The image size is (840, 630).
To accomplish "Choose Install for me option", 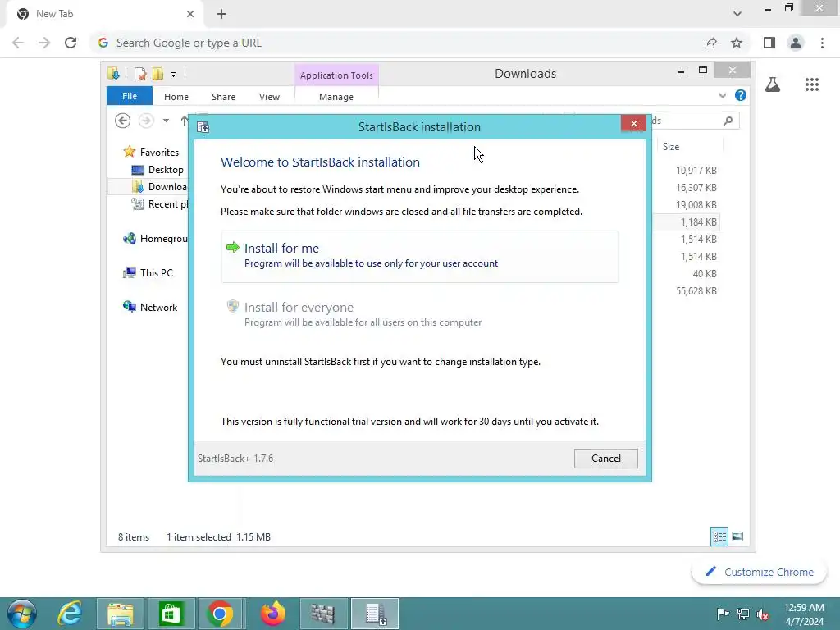I will [419, 256].
